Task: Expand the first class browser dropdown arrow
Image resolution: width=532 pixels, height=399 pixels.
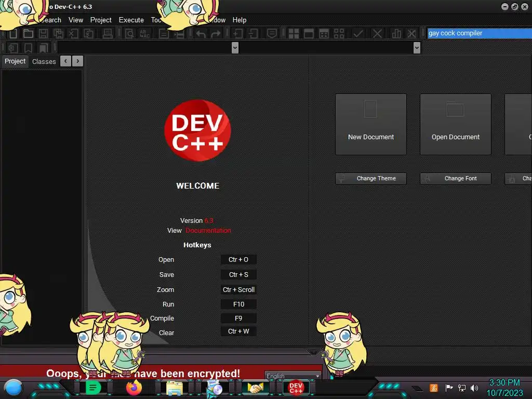Action: tap(235, 48)
